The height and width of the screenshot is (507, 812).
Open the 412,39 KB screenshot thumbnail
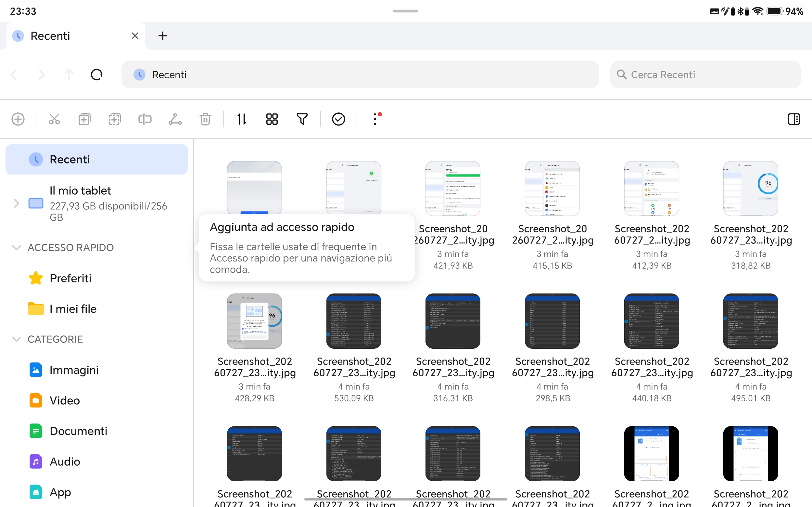click(x=652, y=188)
